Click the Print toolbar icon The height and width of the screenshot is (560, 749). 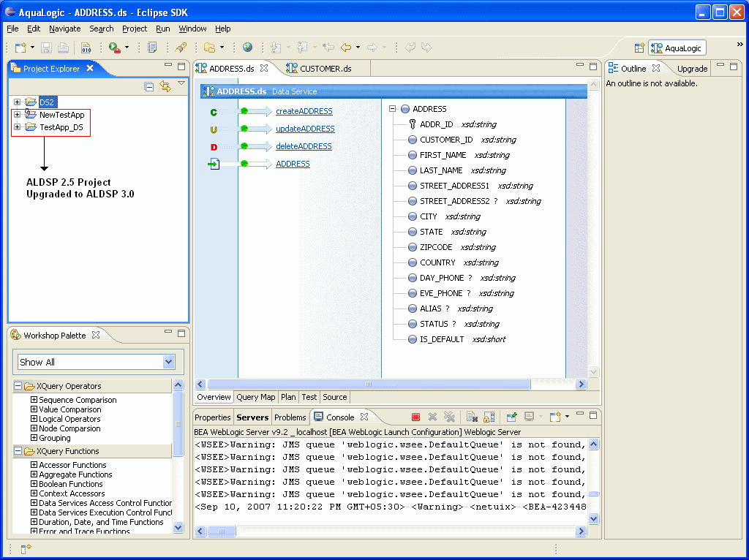coord(63,48)
